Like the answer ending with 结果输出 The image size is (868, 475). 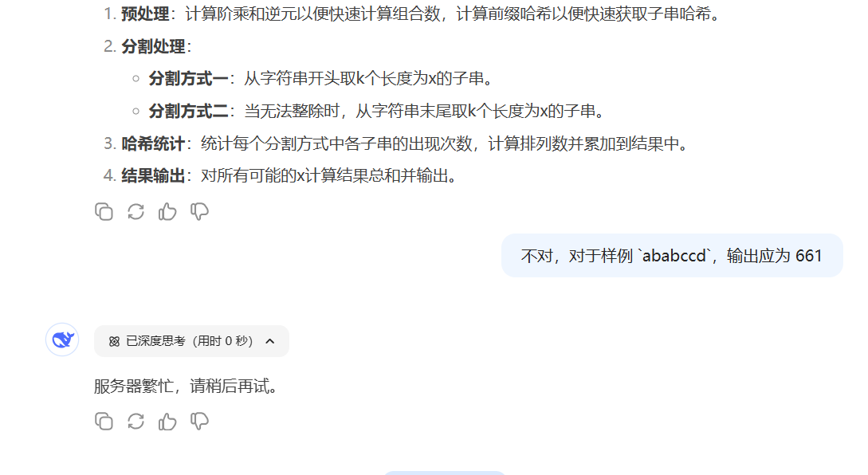pos(167,211)
